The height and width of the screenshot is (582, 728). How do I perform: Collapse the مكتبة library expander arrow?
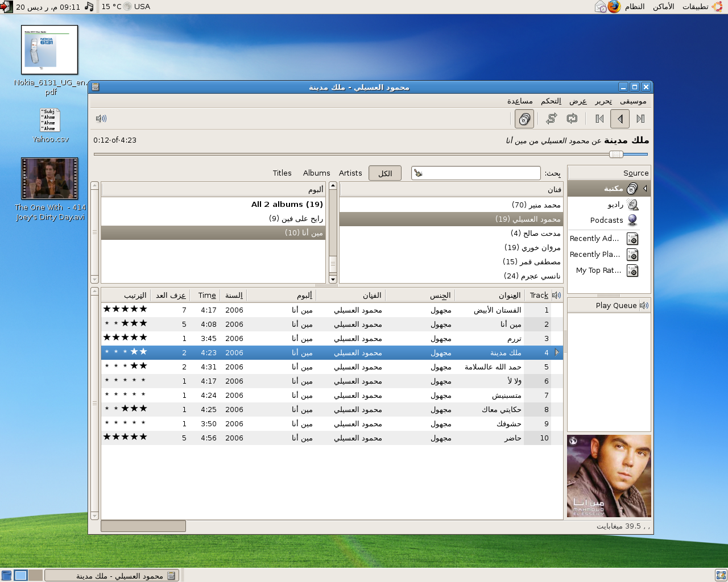tap(645, 189)
